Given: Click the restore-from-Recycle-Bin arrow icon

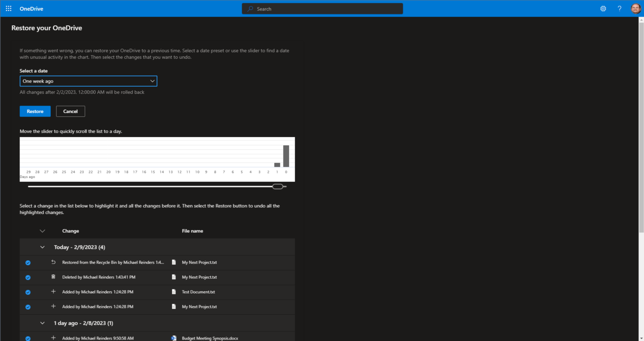Looking at the screenshot, I should tap(53, 262).
